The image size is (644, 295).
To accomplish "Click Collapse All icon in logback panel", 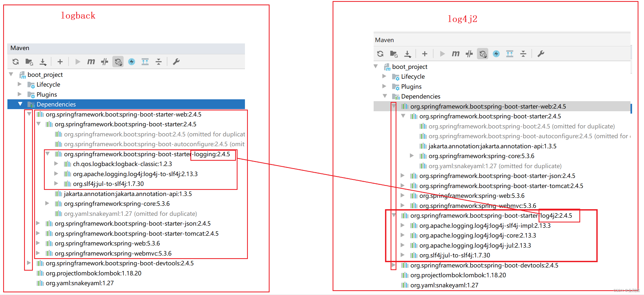I will 159,62.
